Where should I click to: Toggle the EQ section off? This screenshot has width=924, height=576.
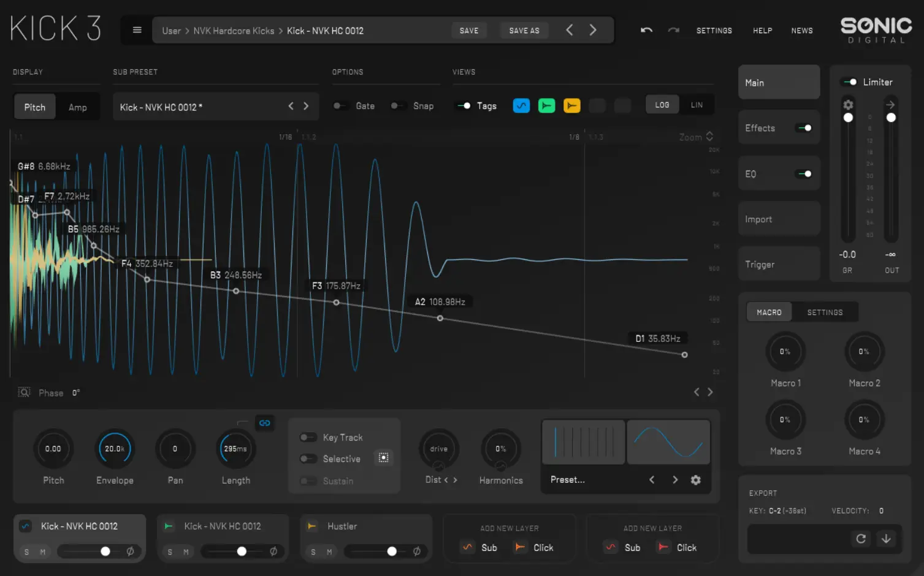click(804, 174)
